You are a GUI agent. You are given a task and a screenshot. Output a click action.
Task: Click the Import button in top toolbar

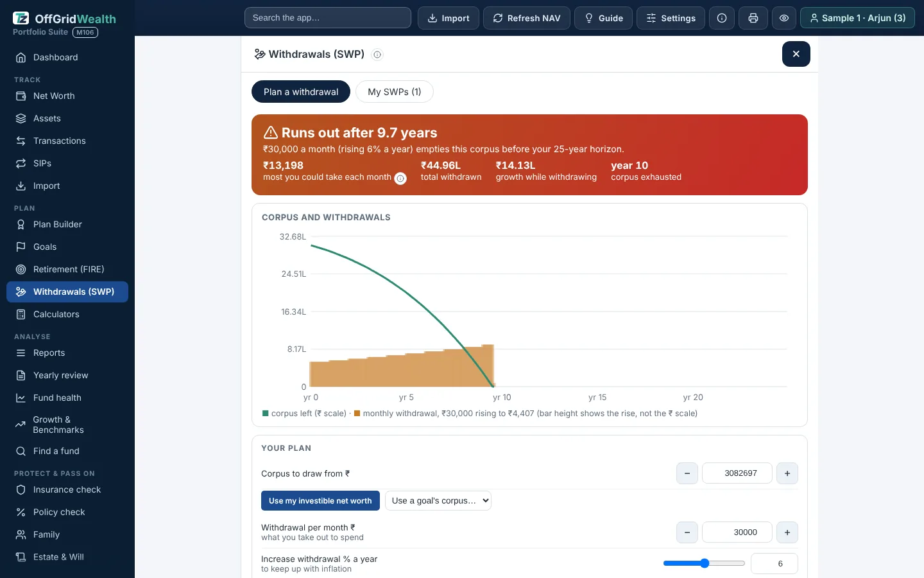[x=449, y=18]
